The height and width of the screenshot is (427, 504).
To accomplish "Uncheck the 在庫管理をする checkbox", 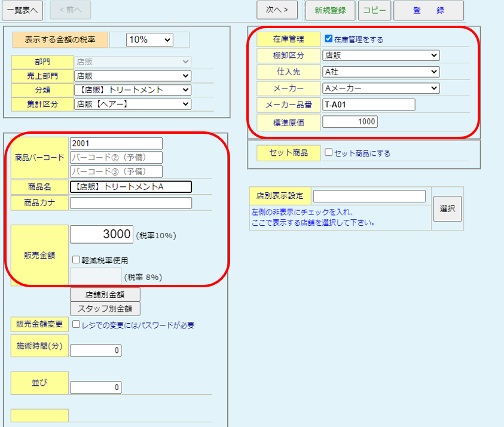I will [x=328, y=39].
